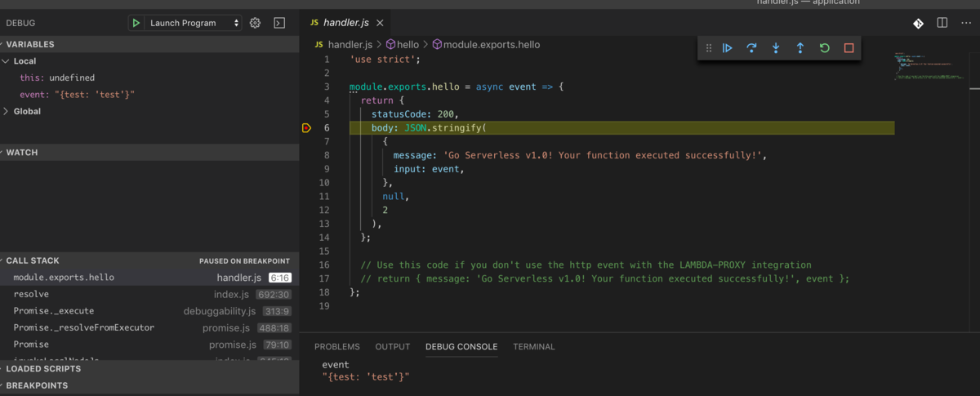Image resolution: width=980 pixels, height=396 pixels.
Task: Switch to the Terminal panel tab
Action: click(533, 347)
